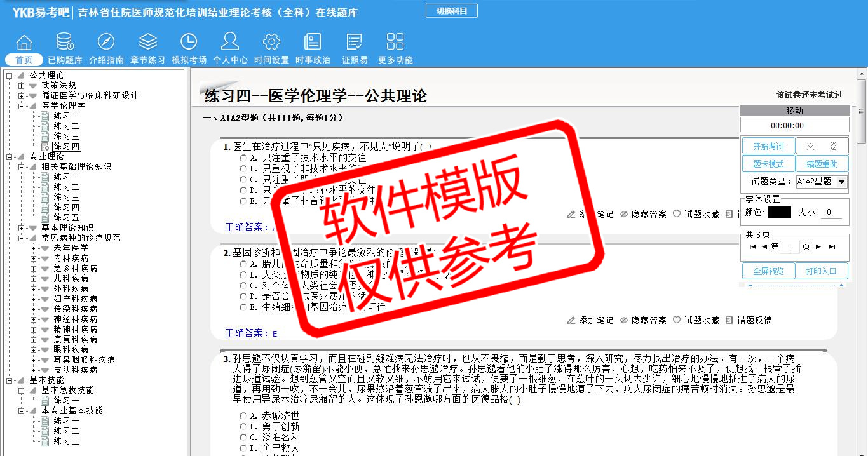This screenshot has height=456, width=868.
Task: Select option B 勇于创新 in question 3
Action: [x=243, y=426]
